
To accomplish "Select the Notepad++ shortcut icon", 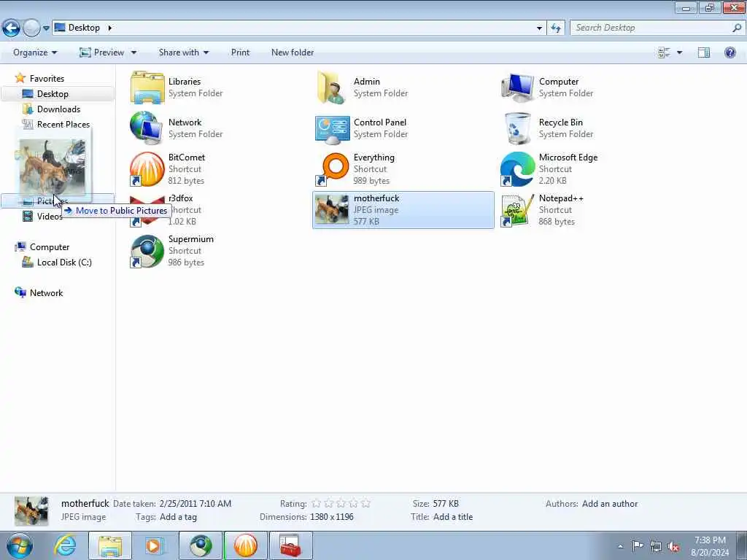I will [x=518, y=210].
